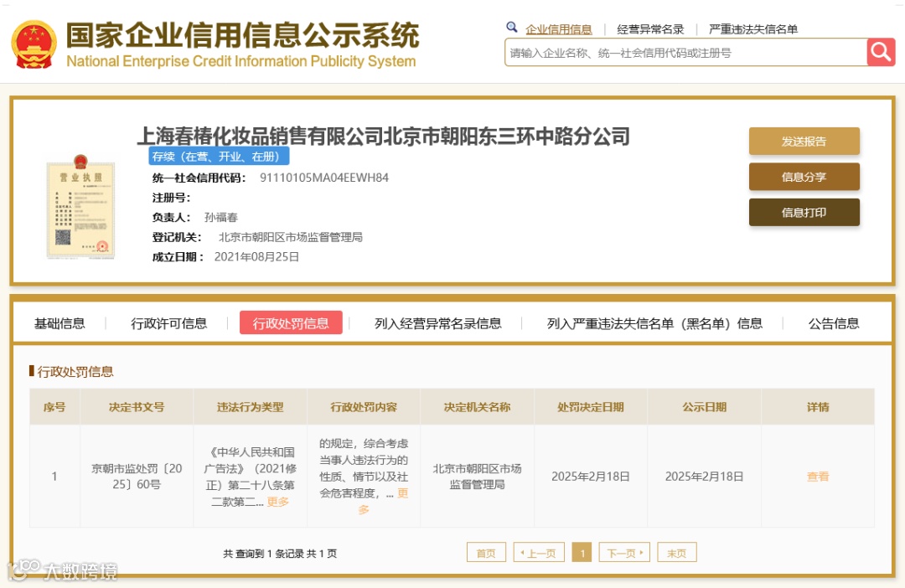Select the 严重违法失信名单 search category
The width and height of the screenshot is (905, 588).
pyautogui.click(x=753, y=29)
